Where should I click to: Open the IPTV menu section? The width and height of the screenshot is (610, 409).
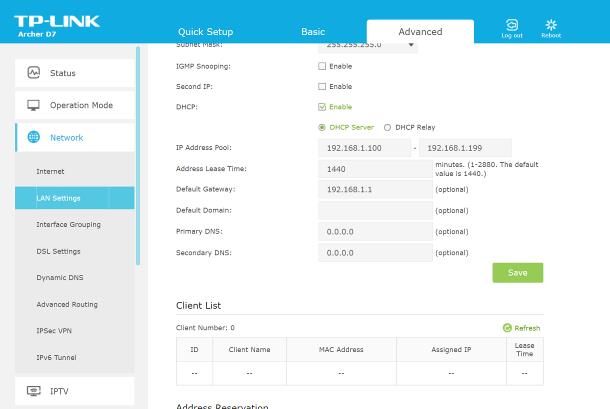75,391
